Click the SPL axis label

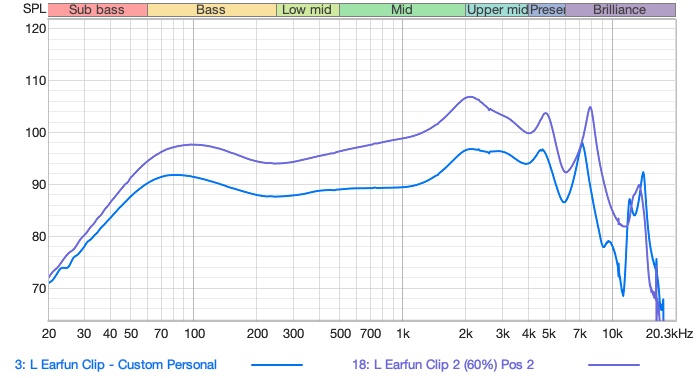point(34,9)
